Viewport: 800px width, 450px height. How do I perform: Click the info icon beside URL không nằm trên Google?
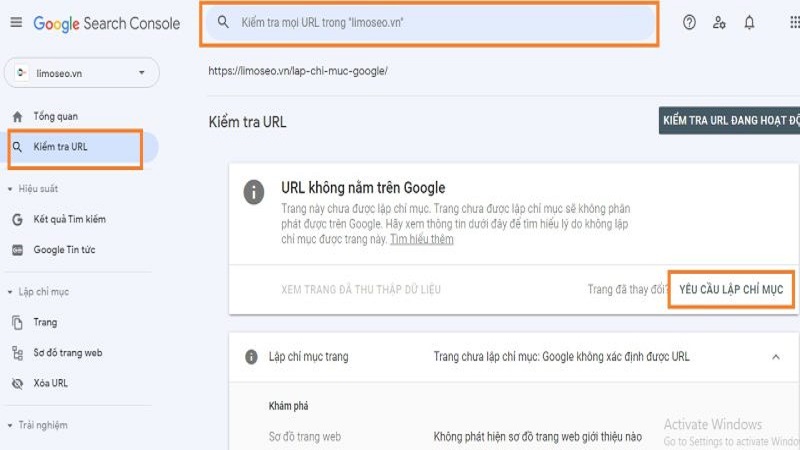255,192
